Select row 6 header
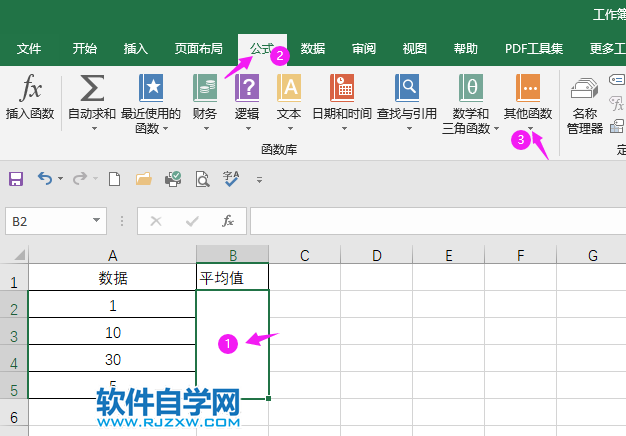The image size is (626, 436). (x=14, y=412)
